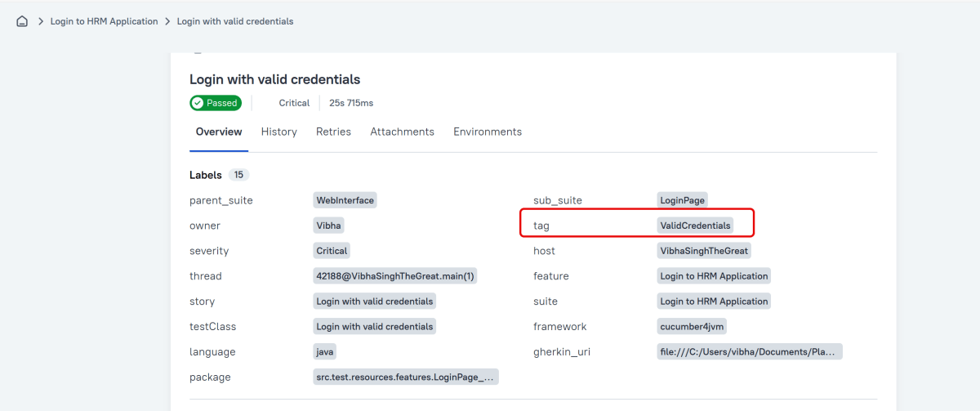Select the java language chip

(x=325, y=352)
